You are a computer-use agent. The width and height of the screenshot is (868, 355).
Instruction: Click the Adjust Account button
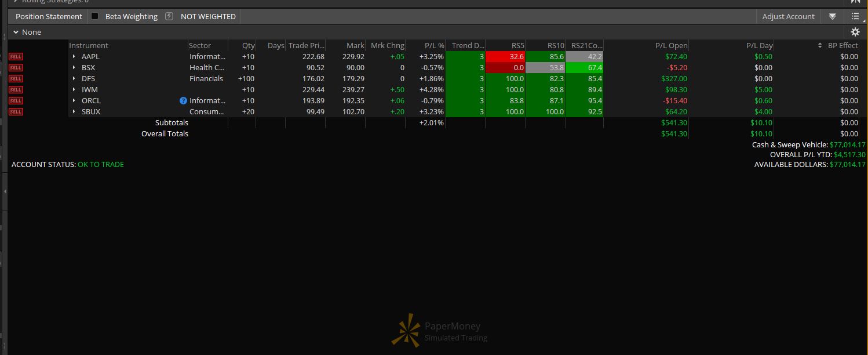[x=788, y=17]
